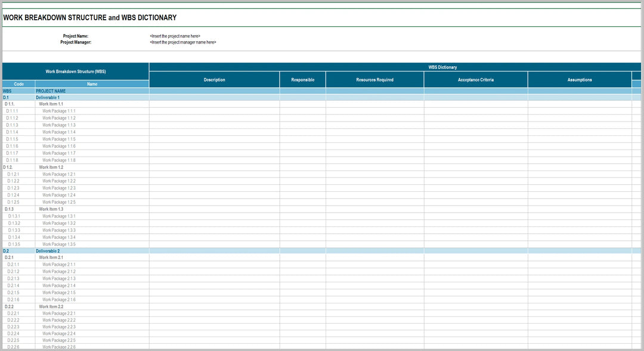Image resolution: width=644 pixels, height=351 pixels.
Task: Select the Deliverable 1 name cell
Action: (x=48, y=97)
